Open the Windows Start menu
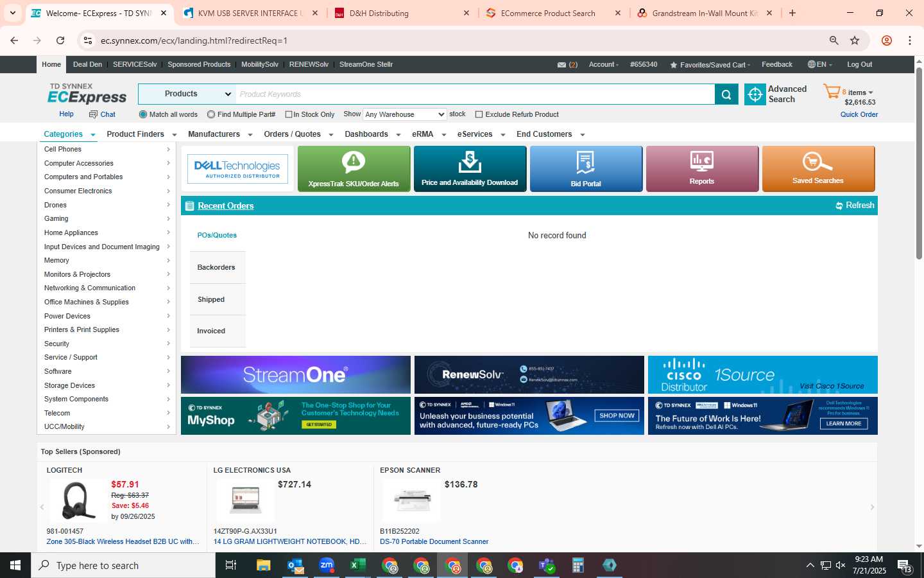The height and width of the screenshot is (578, 924). [15, 565]
